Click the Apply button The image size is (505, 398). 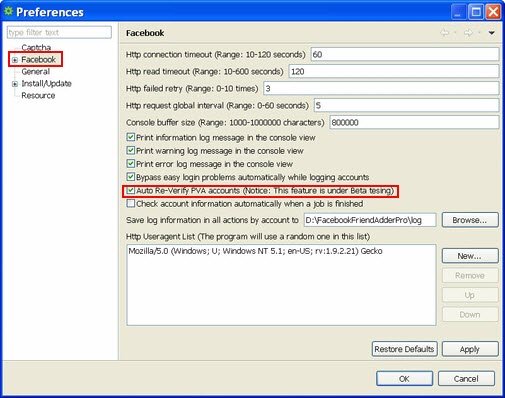(x=470, y=349)
